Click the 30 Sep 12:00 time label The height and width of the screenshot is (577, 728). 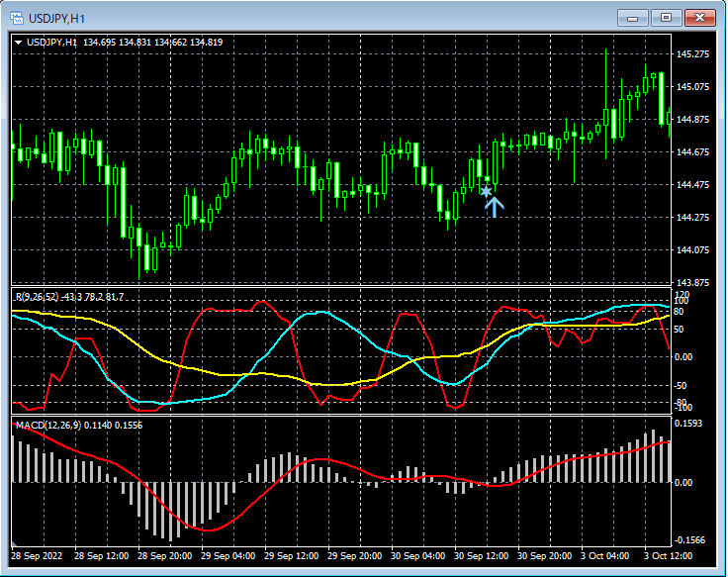(x=480, y=555)
